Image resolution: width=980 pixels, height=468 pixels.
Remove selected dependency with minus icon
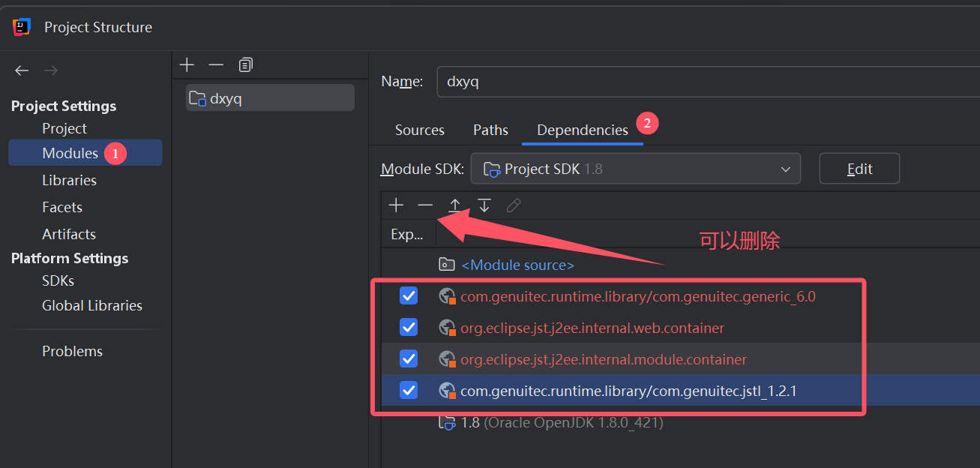coord(425,205)
